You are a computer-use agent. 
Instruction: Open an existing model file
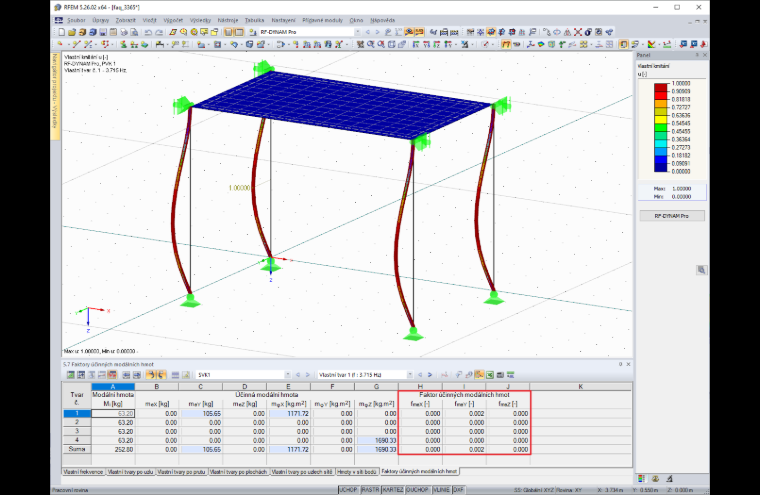coord(72,32)
